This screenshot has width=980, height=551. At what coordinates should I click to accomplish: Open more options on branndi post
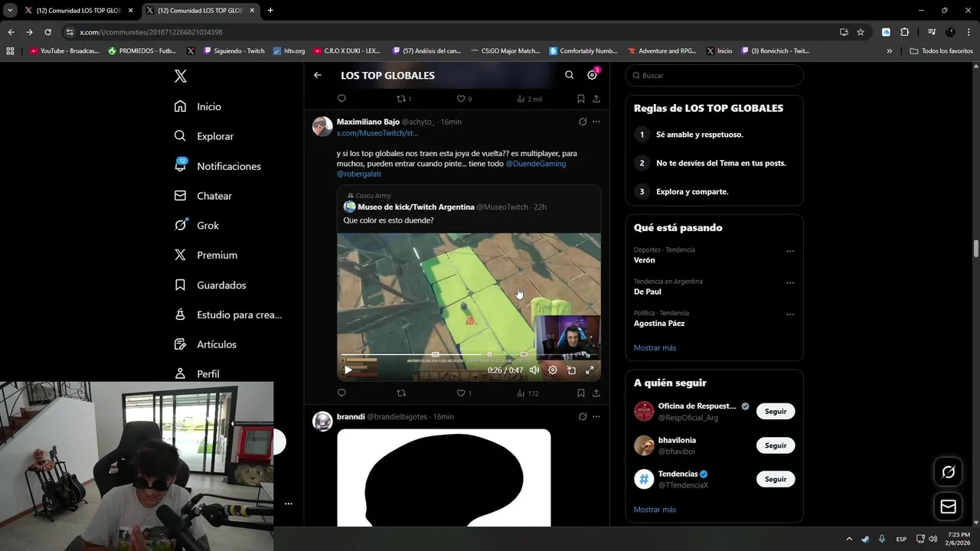point(596,416)
